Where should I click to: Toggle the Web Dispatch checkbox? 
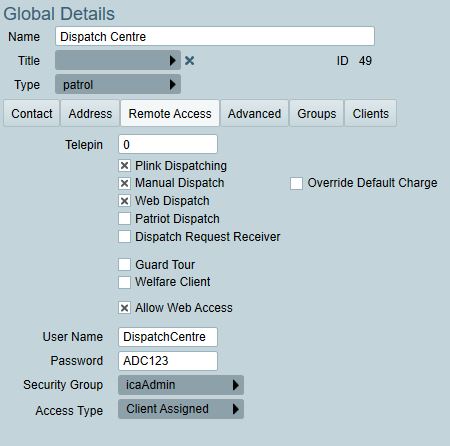point(124,201)
